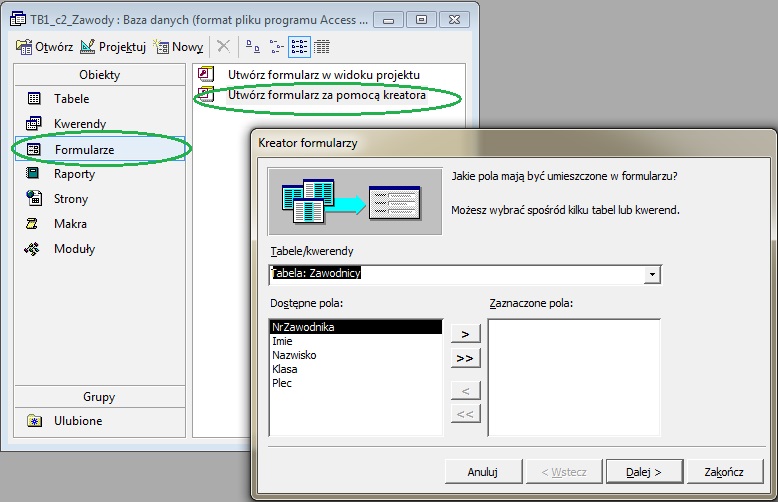Remove all fields with << button
The width and height of the screenshot is (778, 502).
[x=465, y=414]
